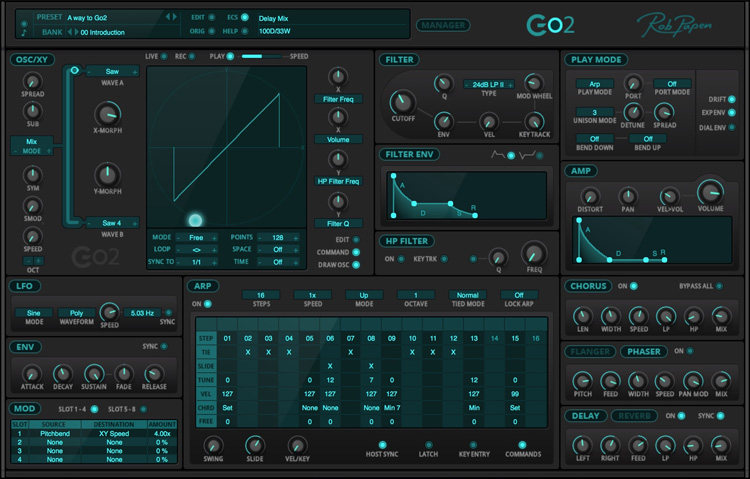This screenshot has width=750, height=479.
Task: Click the XY REC button
Action: [x=192, y=56]
